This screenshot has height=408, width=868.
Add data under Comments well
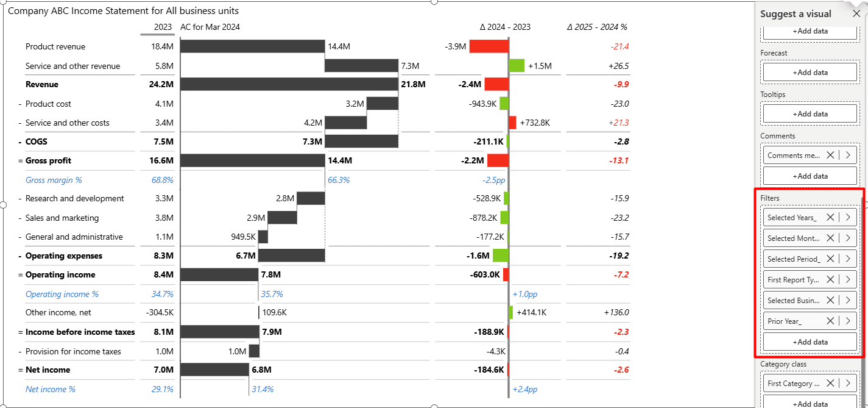[810, 176]
